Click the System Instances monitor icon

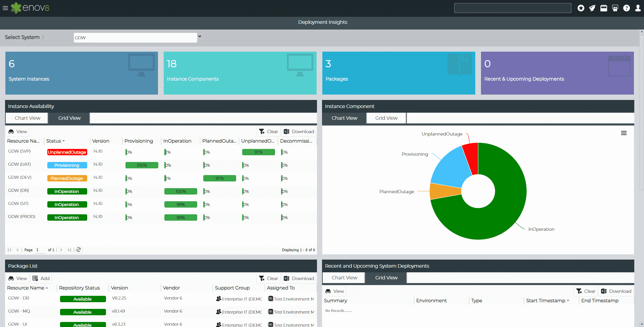141,65
